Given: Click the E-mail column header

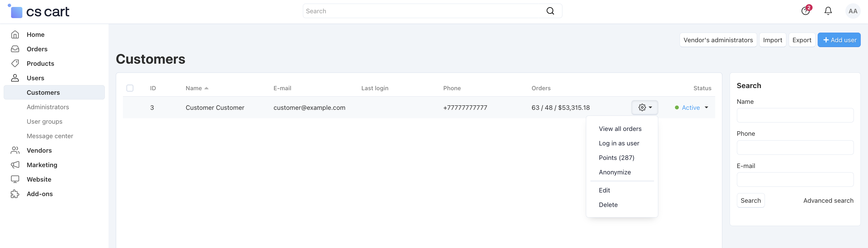Looking at the screenshot, I should (x=282, y=88).
